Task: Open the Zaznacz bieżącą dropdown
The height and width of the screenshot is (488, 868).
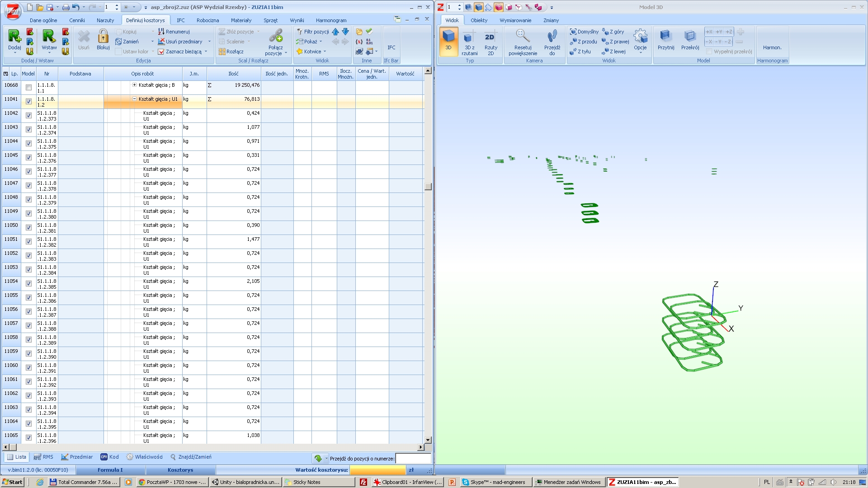Action: pos(206,52)
